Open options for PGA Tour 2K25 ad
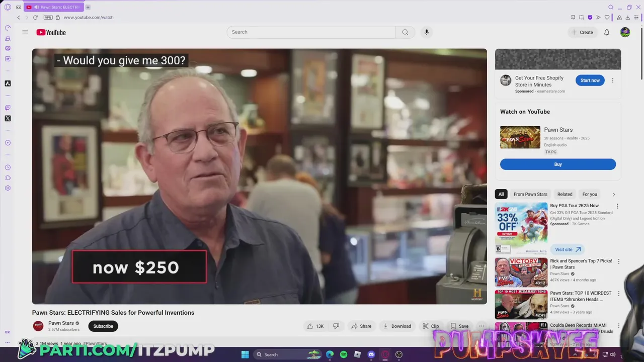The height and width of the screenshot is (362, 644). click(x=617, y=206)
